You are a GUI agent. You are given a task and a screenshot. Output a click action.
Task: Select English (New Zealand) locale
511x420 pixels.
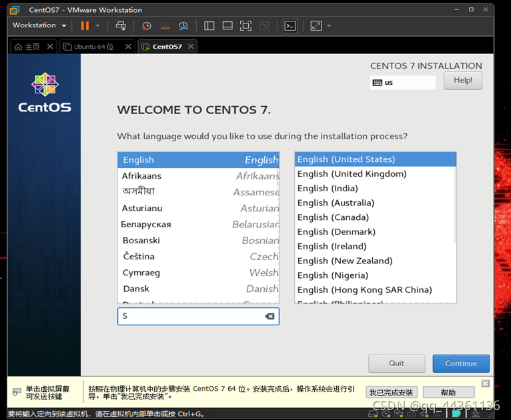point(375,261)
